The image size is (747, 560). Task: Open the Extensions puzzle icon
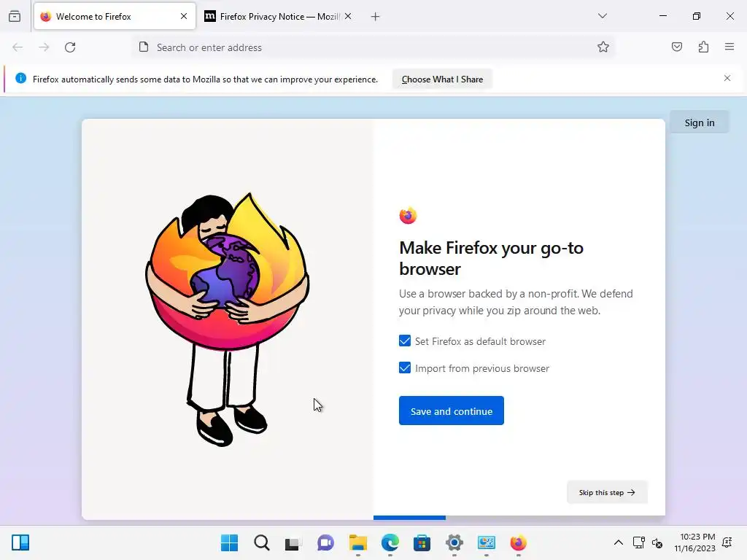pos(703,47)
